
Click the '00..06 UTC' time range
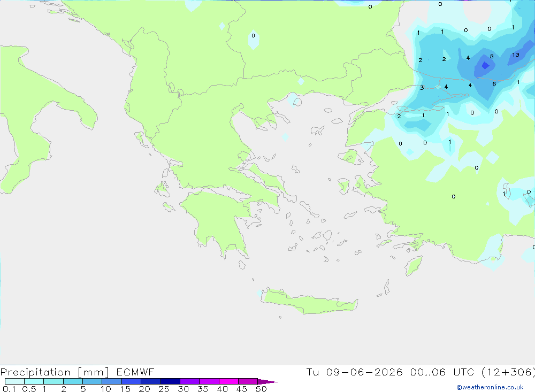[x=442, y=372]
